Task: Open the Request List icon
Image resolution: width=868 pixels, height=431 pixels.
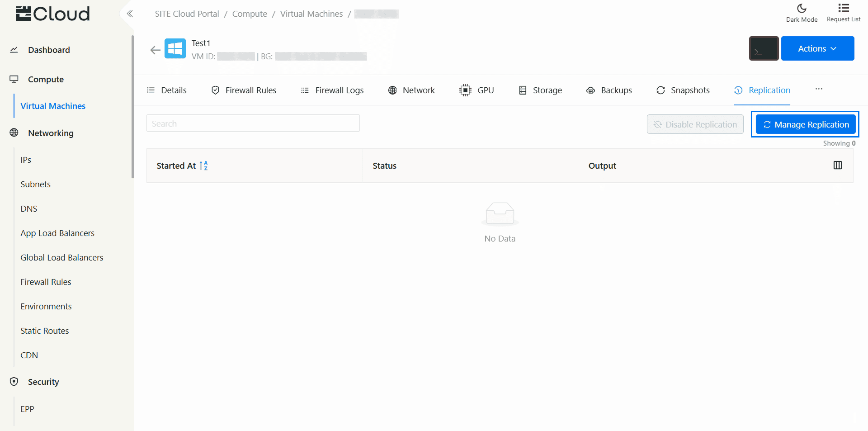Action: 843,9
